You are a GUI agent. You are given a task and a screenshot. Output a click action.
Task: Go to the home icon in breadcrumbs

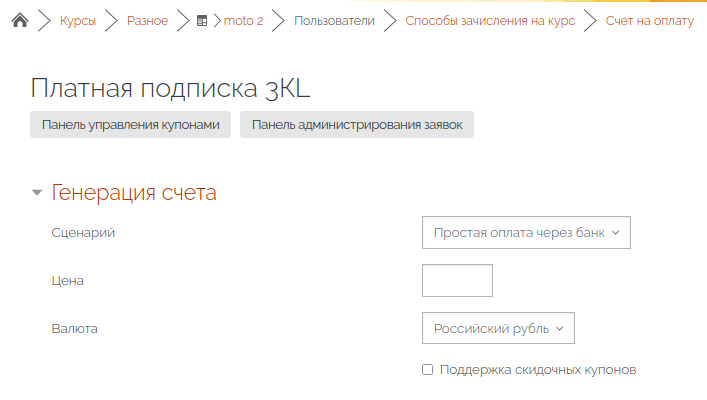pyautogui.click(x=20, y=20)
